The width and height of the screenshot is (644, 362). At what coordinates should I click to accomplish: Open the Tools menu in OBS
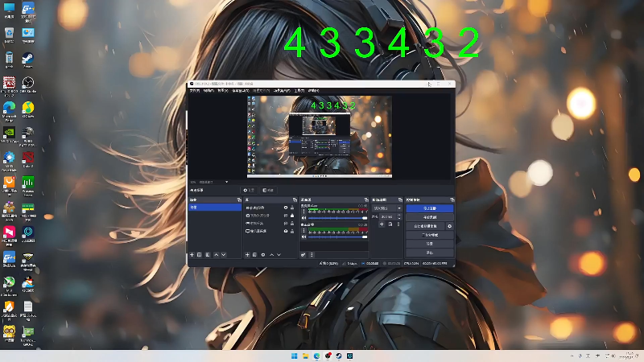coord(299,91)
